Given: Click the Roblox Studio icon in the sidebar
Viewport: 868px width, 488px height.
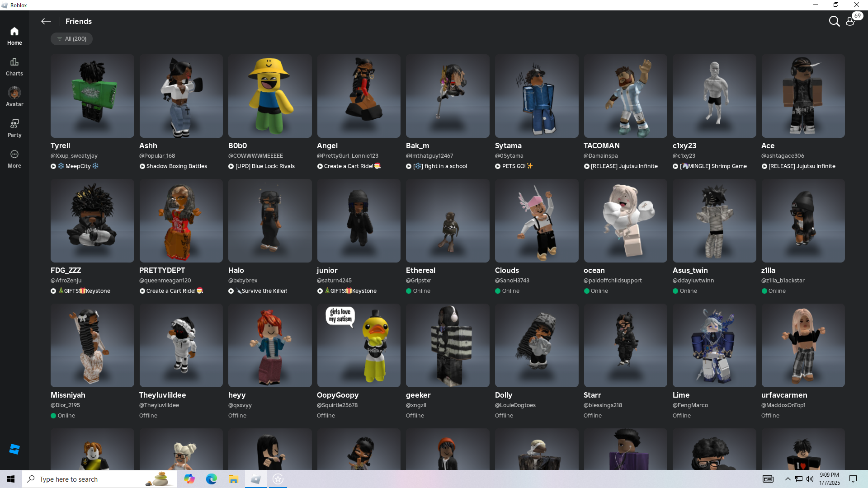Looking at the screenshot, I should (14, 449).
